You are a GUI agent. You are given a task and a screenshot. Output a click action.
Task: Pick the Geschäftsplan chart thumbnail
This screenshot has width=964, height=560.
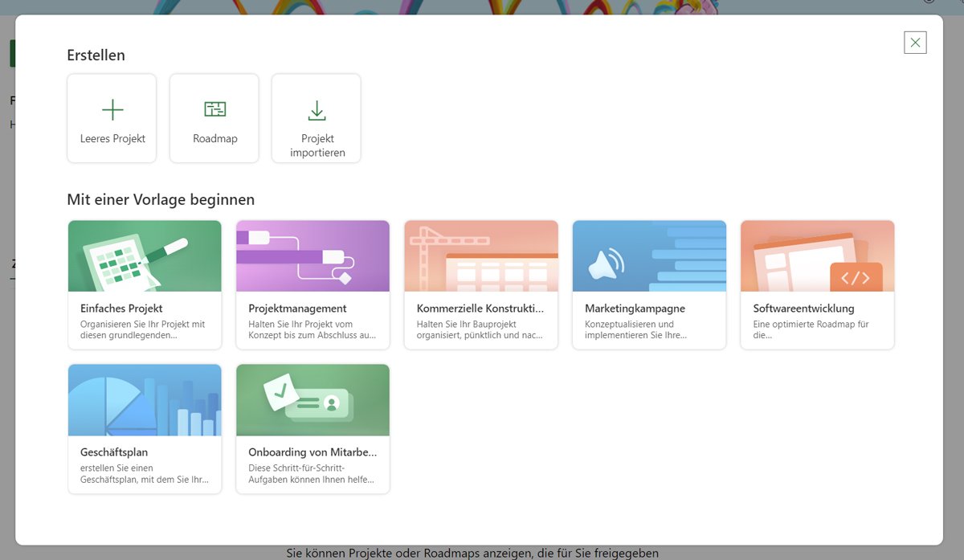[x=145, y=400]
